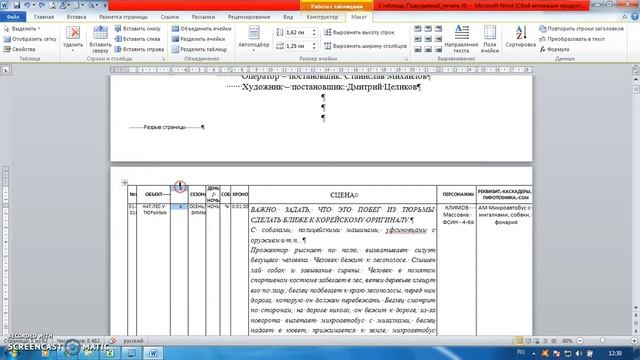640x360 pixels.
Task: Click СЦЕНА table header cell
Action: point(343,195)
